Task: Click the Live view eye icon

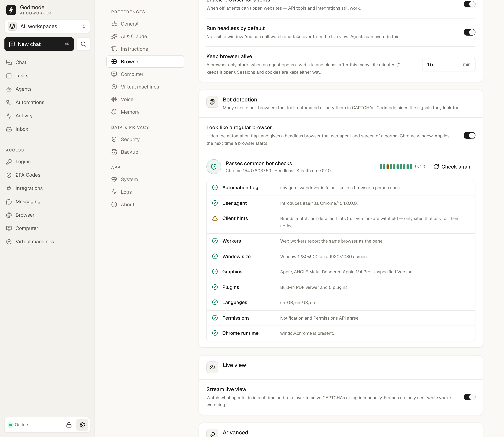Action: (x=212, y=367)
